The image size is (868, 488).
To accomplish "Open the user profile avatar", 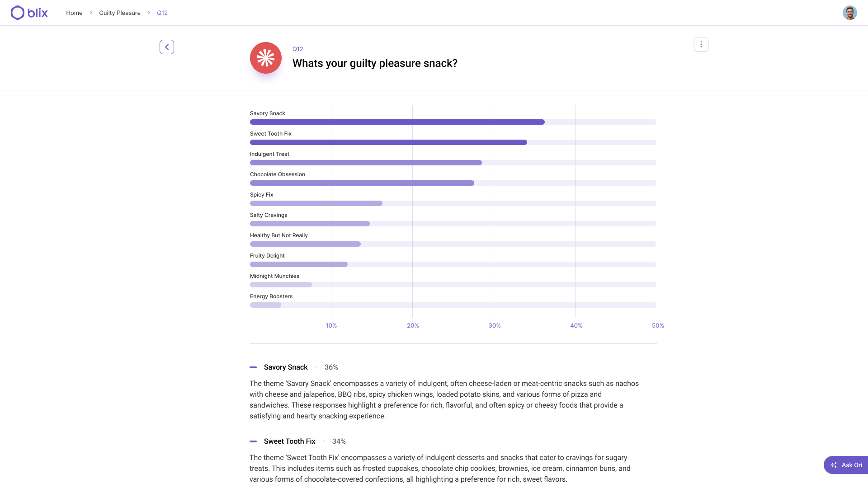I will coord(849,13).
